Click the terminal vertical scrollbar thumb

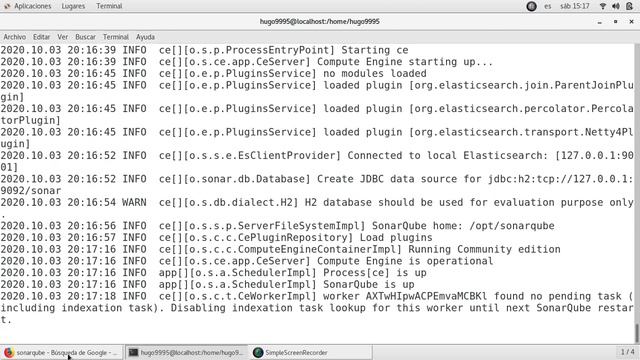pyautogui.click(x=637, y=333)
